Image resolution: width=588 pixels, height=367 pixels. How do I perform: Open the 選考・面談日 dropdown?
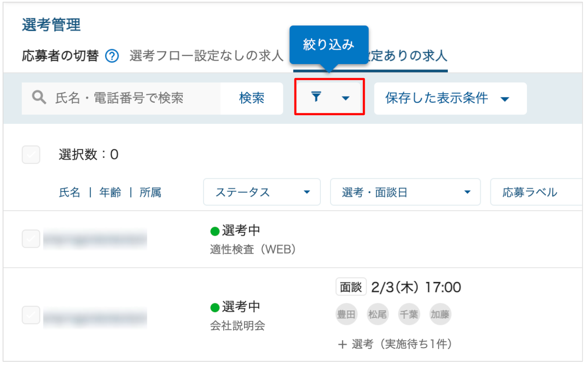coord(405,192)
